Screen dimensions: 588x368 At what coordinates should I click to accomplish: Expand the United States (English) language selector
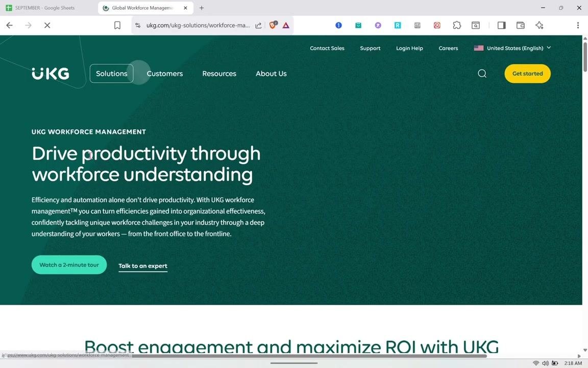tap(512, 48)
